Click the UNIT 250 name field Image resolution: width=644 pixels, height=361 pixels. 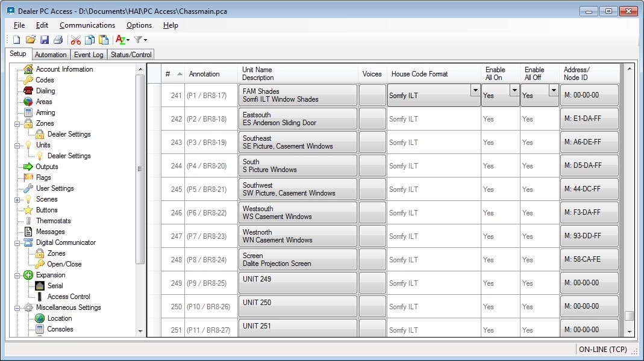point(298,306)
